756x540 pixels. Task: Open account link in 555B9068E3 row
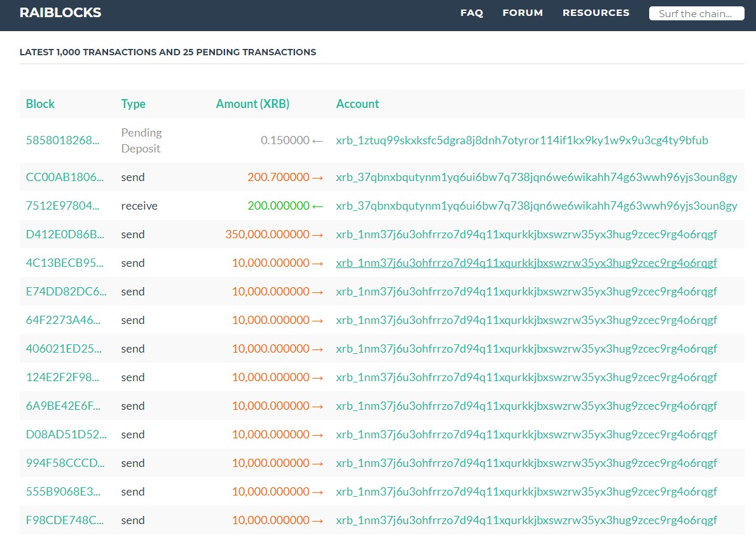(x=526, y=491)
